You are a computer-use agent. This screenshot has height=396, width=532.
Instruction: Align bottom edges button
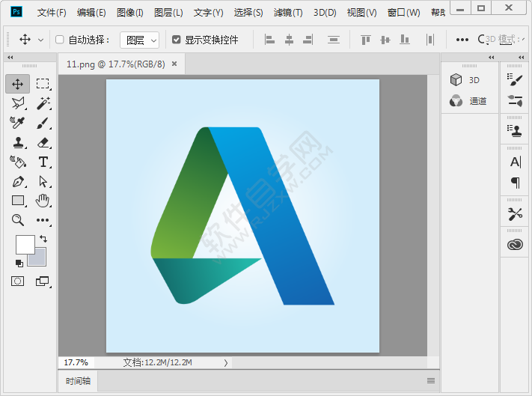(x=405, y=40)
